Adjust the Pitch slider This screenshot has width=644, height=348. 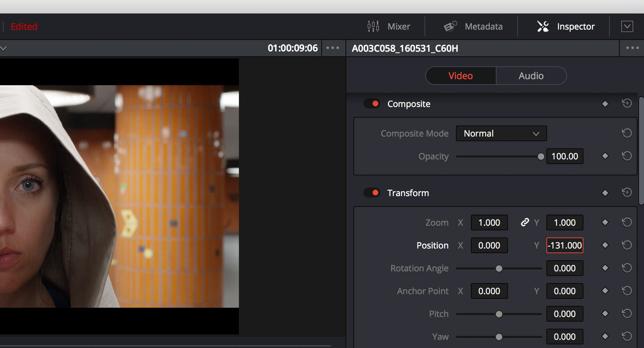pos(499,314)
